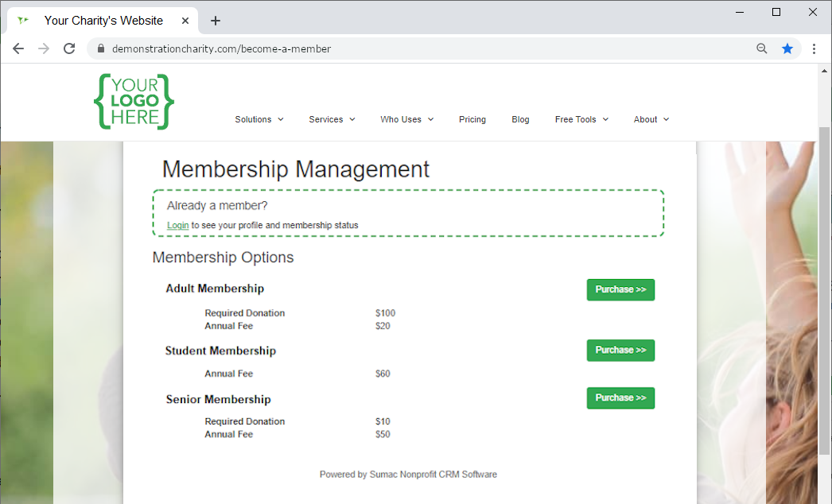Reload the page with the refresh icon
This screenshot has height=504, width=832.
pos(69,48)
